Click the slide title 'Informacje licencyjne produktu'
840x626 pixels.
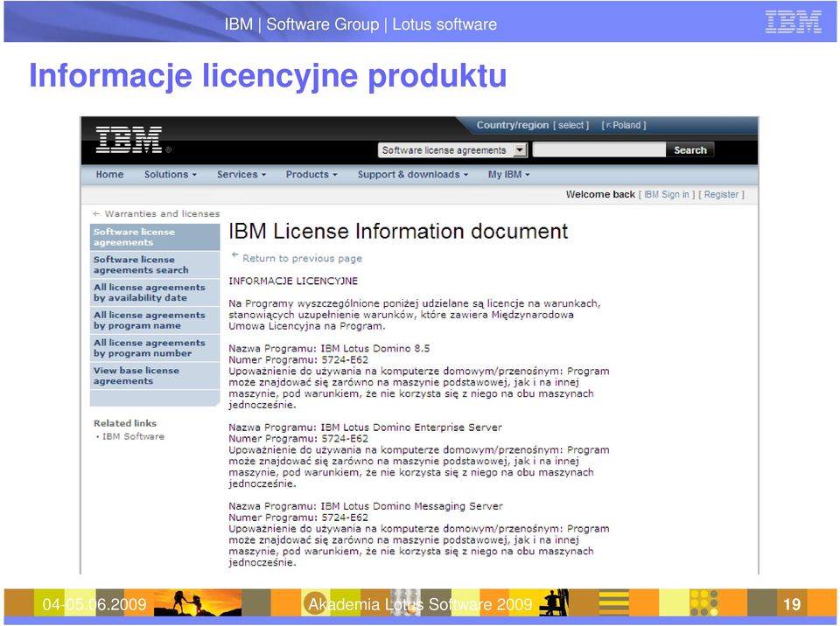click(x=268, y=76)
